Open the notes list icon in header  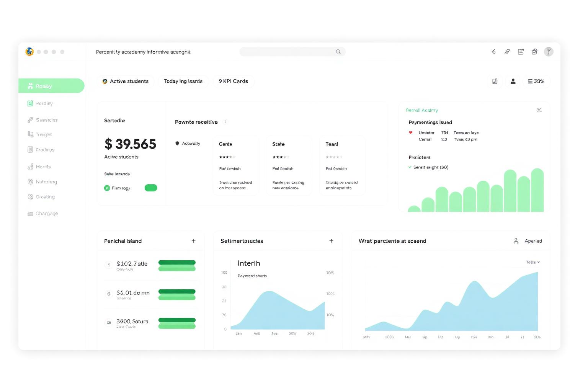[521, 52]
